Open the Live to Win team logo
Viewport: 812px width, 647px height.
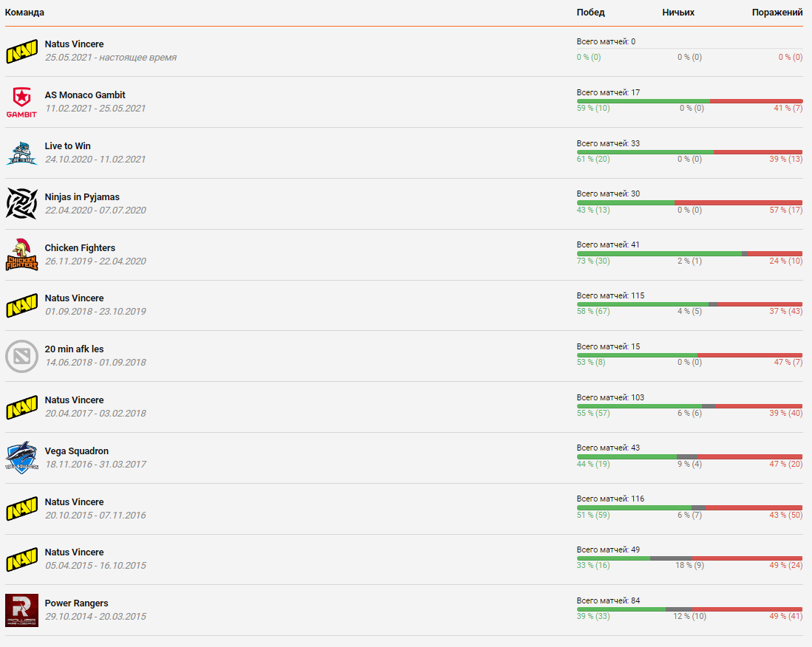tap(21, 153)
